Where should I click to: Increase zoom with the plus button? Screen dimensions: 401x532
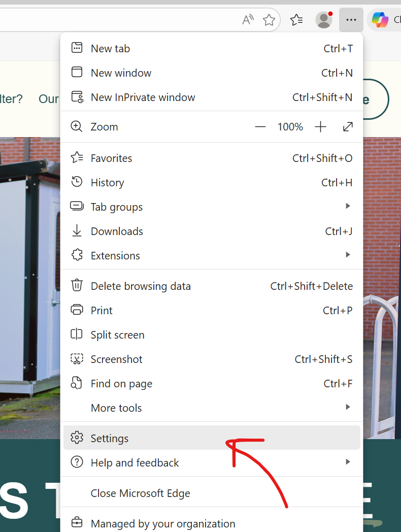(x=320, y=127)
